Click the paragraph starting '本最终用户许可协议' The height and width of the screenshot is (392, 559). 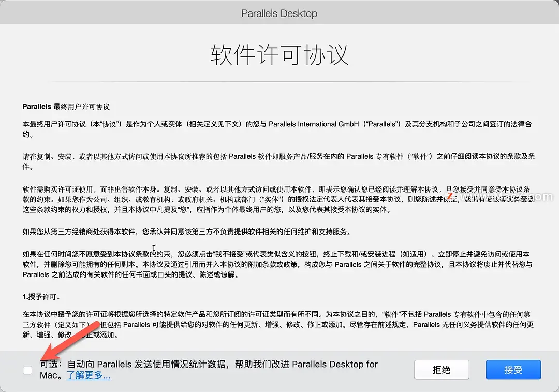[277, 129]
